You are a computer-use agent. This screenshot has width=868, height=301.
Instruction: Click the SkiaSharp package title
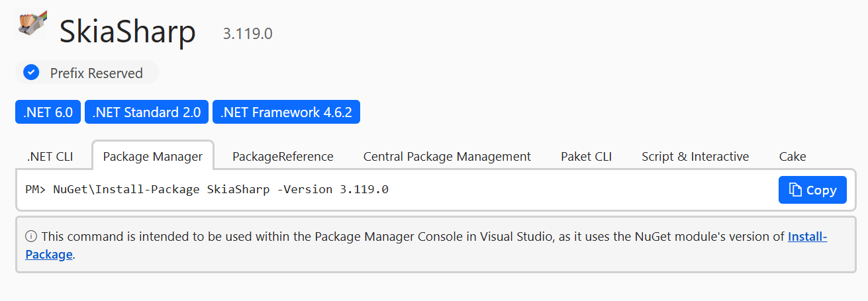[x=128, y=32]
